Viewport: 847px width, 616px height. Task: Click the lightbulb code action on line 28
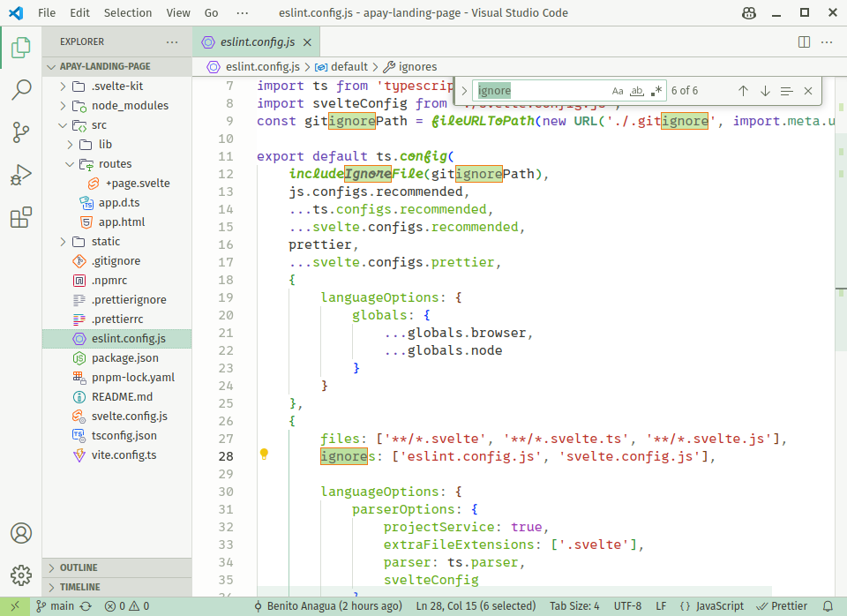pos(264,454)
